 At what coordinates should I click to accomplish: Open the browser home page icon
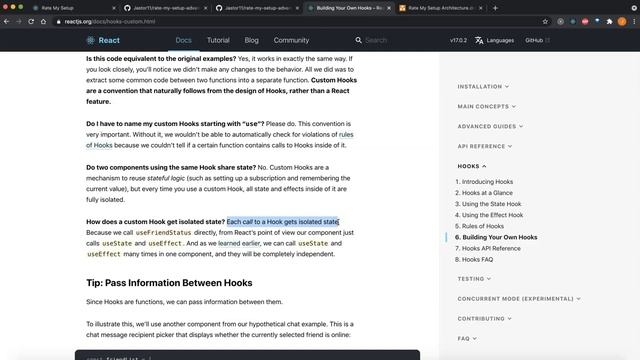[43, 22]
